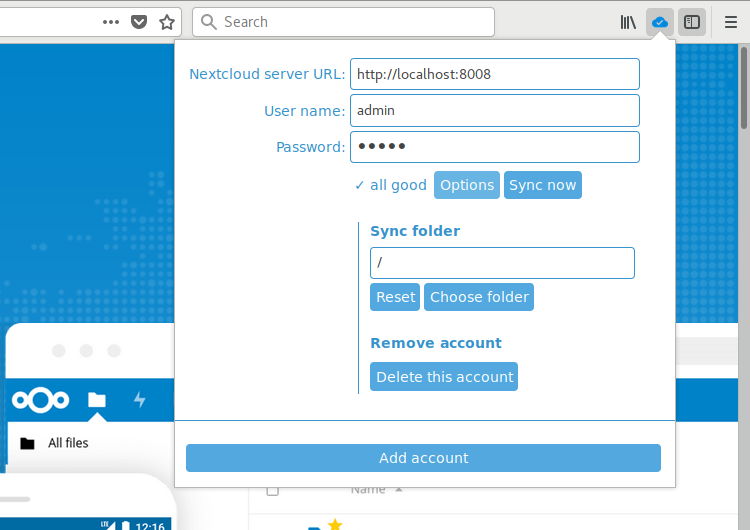
Task: Reset the sync folder
Action: 395,297
